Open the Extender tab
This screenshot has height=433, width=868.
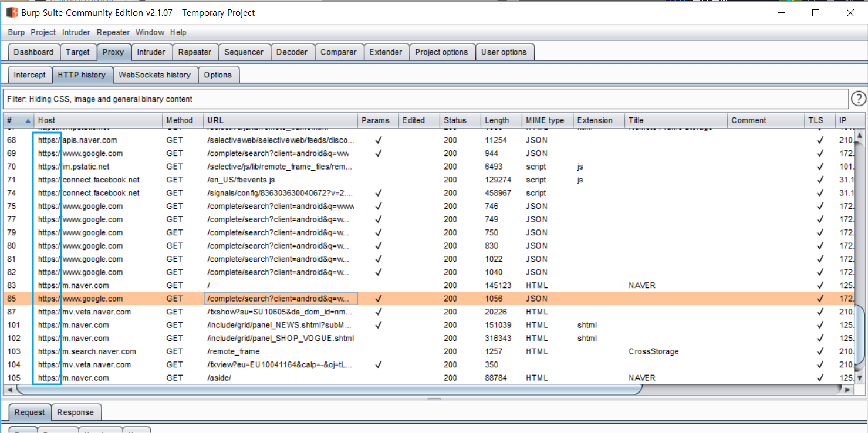click(386, 52)
